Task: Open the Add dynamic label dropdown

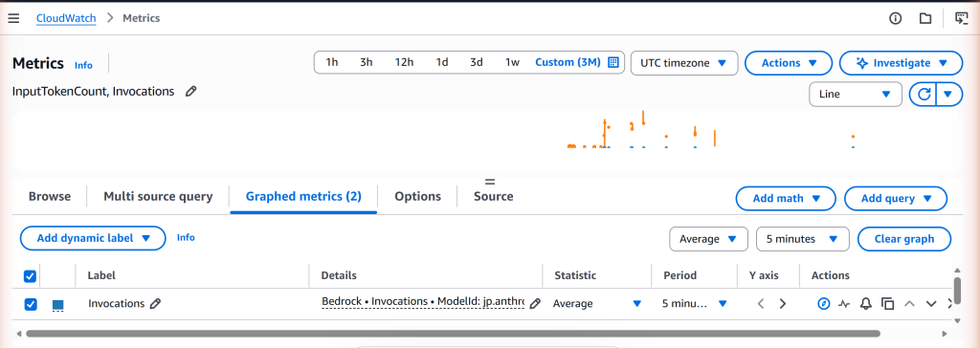Action: [x=93, y=238]
